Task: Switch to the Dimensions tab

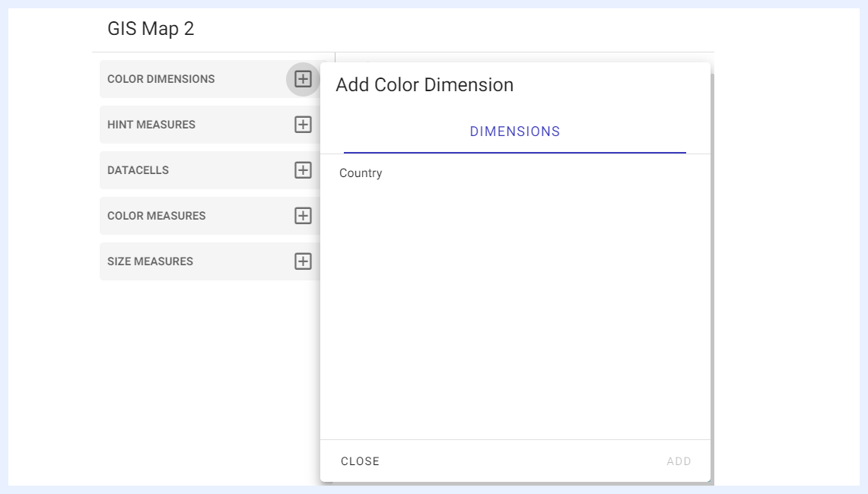Action: click(515, 131)
